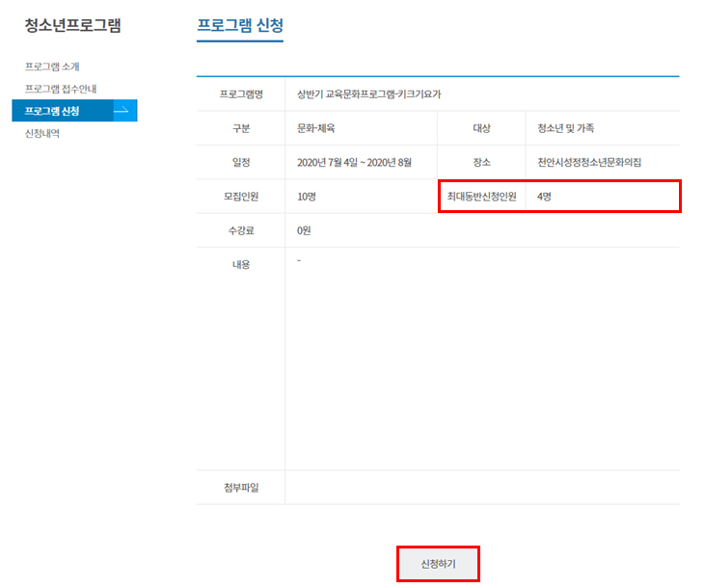Open the 신청내역 menu item
This screenshot has width=704, height=588.
[x=42, y=133]
